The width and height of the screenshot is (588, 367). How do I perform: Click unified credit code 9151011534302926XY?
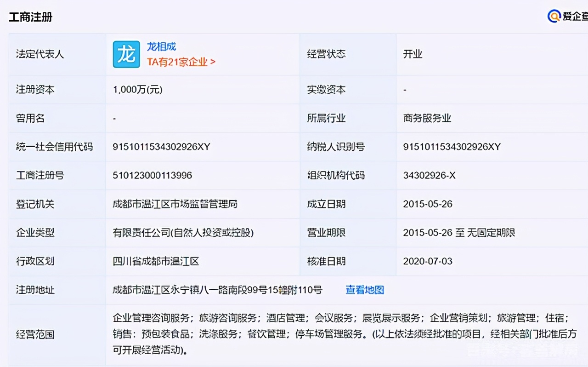click(x=160, y=147)
